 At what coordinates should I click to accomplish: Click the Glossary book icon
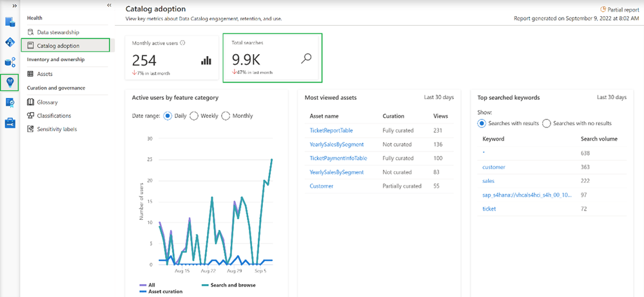pyautogui.click(x=30, y=102)
